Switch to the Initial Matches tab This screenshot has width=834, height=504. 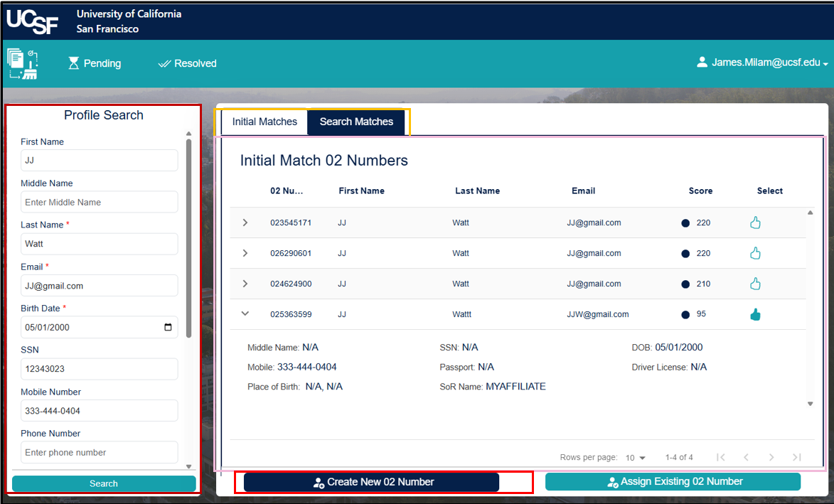(263, 122)
